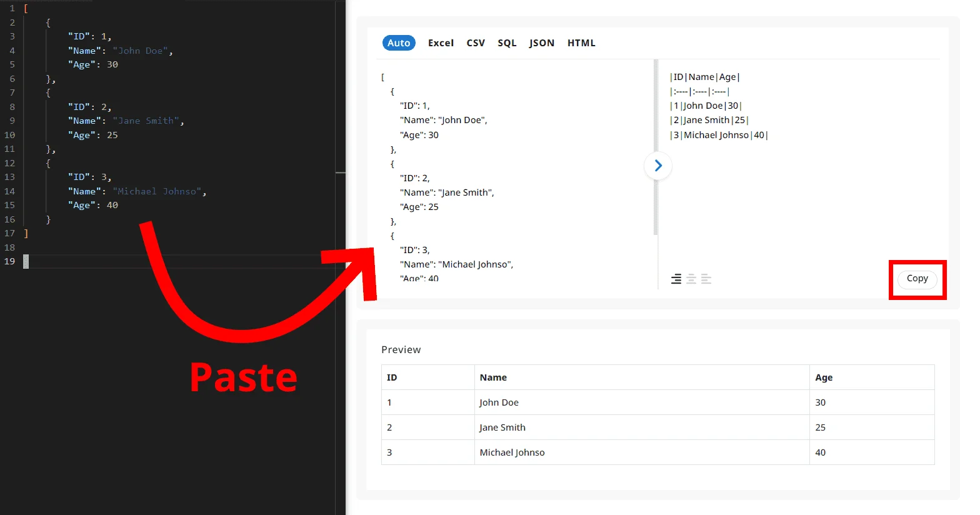Viewport: 980px width, 515px height.
Task: Click "Name": "Michael Johnso" in the converter input
Action: pyautogui.click(x=457, y=264)
